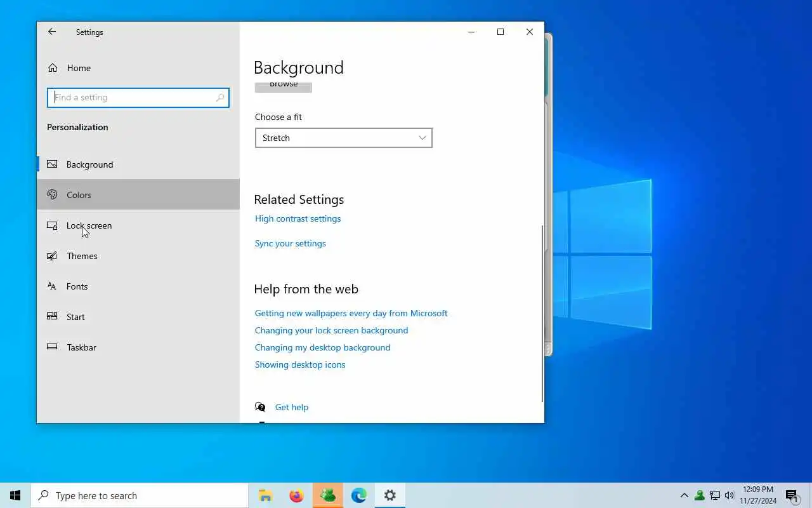Select the Background picture icon in the sidebar
The height and width of the screenshot is (508, 812).
(53, 164)
